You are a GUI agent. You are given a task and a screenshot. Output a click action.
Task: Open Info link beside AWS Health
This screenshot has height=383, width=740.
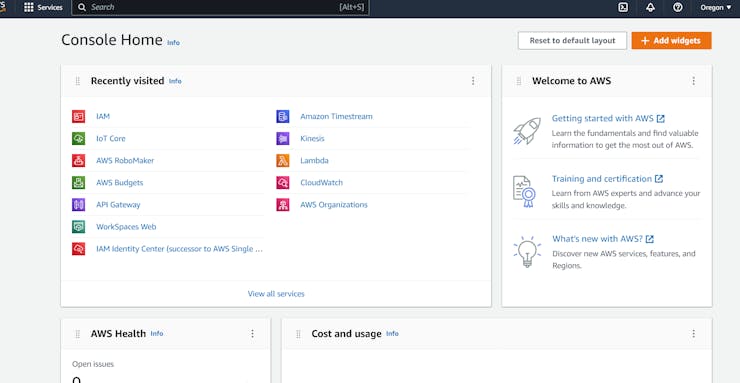pos(157,333)
